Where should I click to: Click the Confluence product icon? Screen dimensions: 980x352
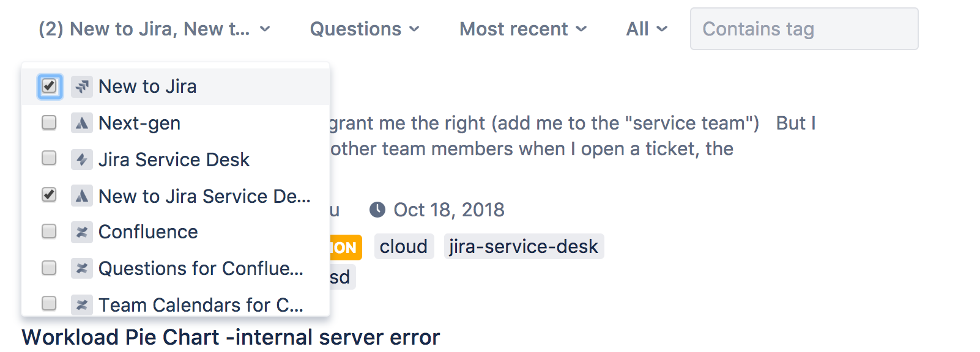click(x=82, y=232)
